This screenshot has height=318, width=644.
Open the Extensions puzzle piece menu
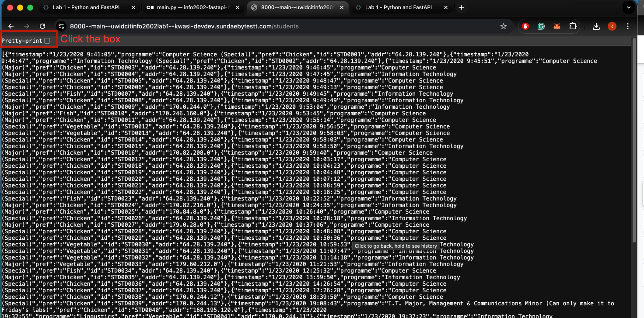coord(572,26)
